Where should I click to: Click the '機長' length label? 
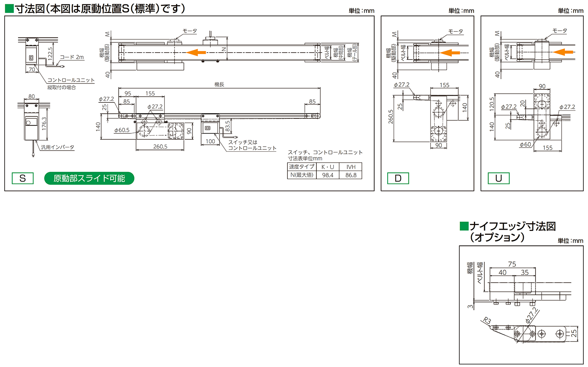pos(220,84)
